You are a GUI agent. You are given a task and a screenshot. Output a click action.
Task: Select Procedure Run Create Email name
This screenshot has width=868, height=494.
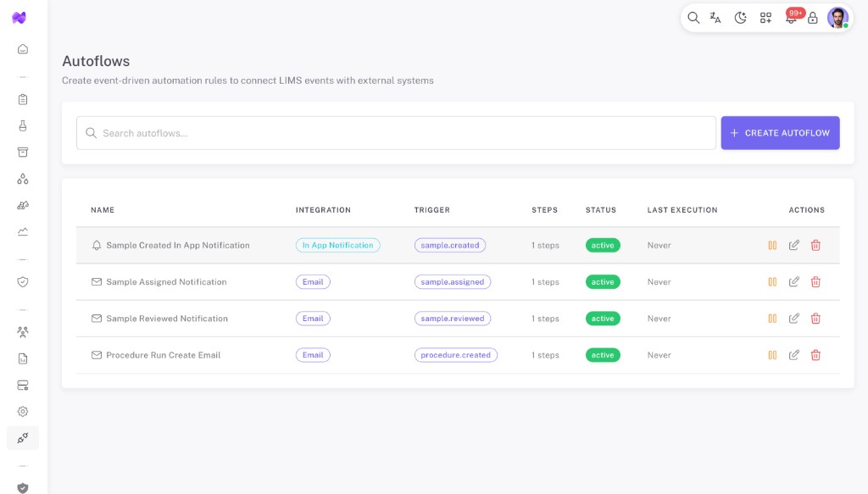click(164, 354)
